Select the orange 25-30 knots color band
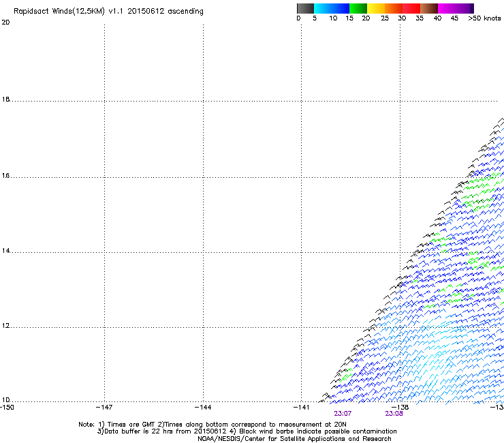Screen dimensions: 504x443 coord(394,8)
